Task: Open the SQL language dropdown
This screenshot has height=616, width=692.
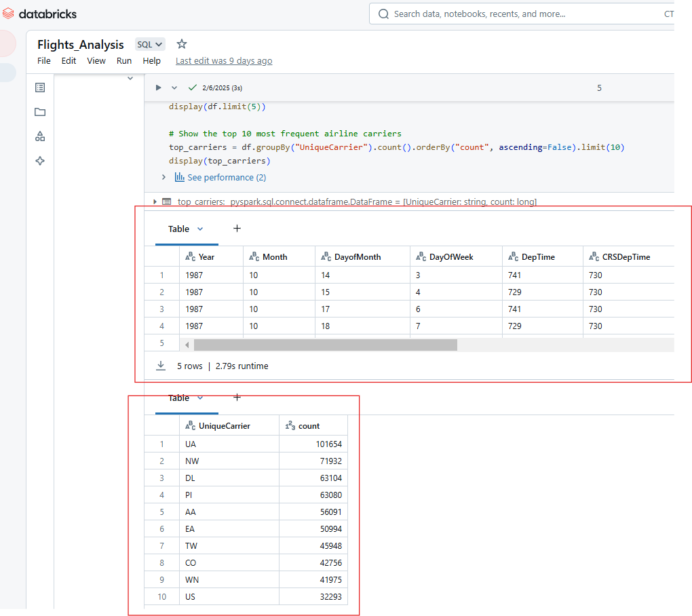Action: [150, 45]
